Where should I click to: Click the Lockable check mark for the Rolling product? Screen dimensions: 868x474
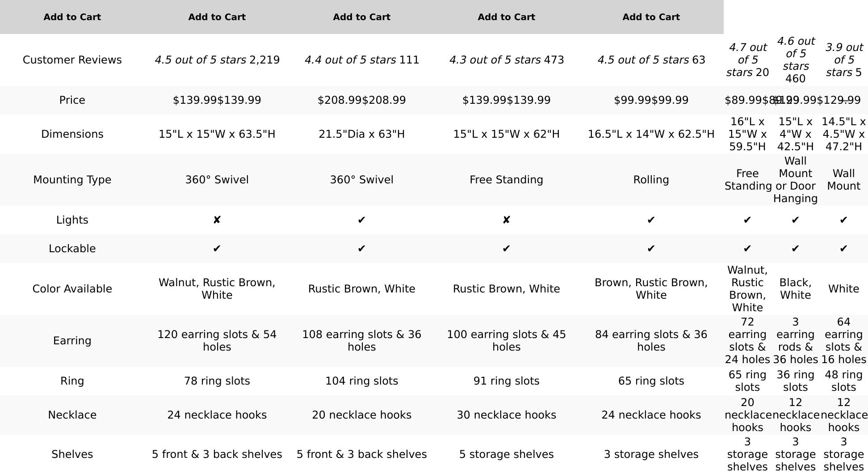(x=651, y=249)
